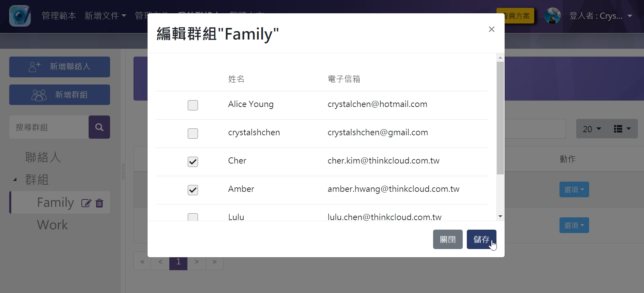
Task: Open the 20 per page dropdown
Action: 592,129
